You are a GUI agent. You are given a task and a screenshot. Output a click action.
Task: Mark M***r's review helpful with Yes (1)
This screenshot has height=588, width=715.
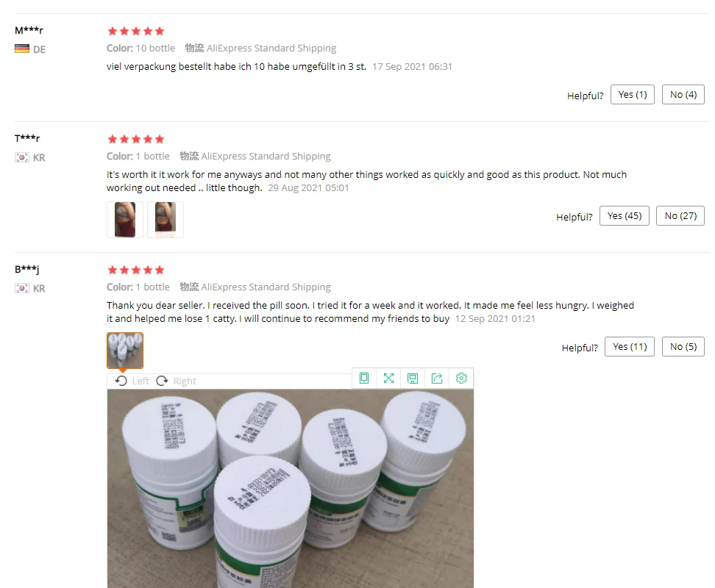[x=633, y=94]
